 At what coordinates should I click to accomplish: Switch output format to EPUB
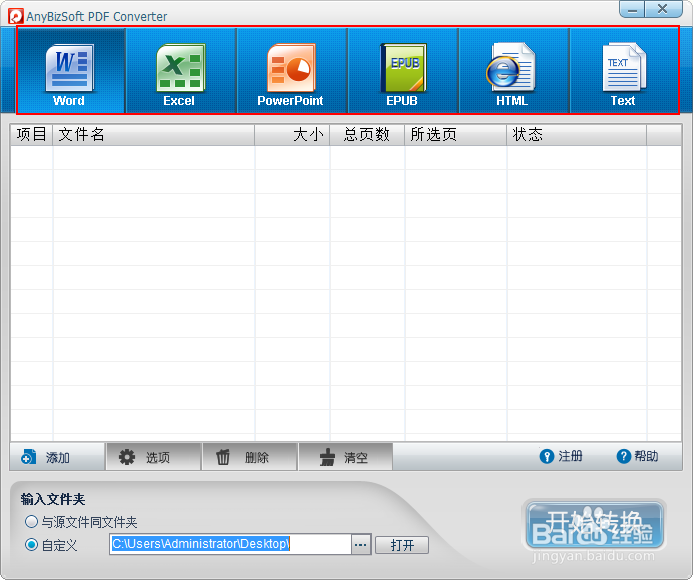(403, 71)
